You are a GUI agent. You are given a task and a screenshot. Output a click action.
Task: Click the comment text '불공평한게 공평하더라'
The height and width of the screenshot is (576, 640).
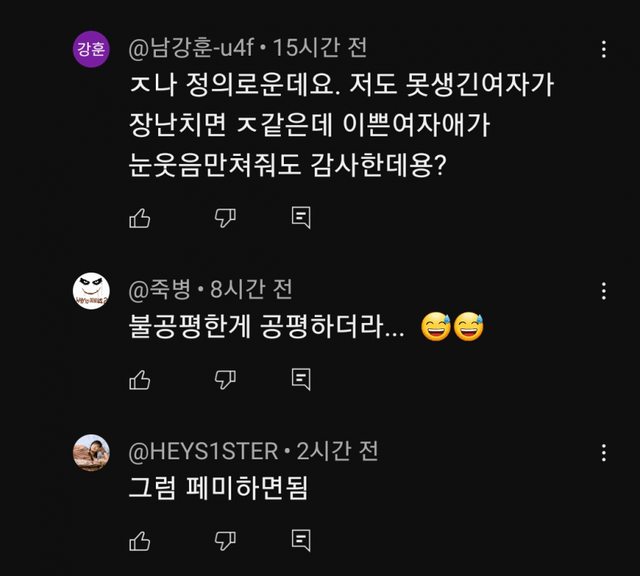click(267, 326)
